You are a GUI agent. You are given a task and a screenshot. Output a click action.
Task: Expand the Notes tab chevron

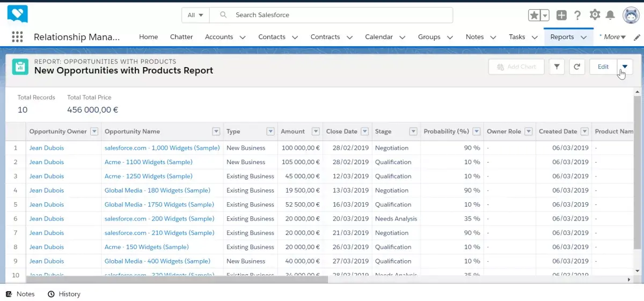tap(493, 38)
